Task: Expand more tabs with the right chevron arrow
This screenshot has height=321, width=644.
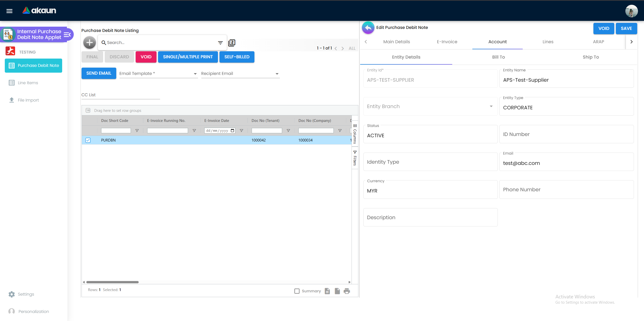Action: tap(631, 42)
